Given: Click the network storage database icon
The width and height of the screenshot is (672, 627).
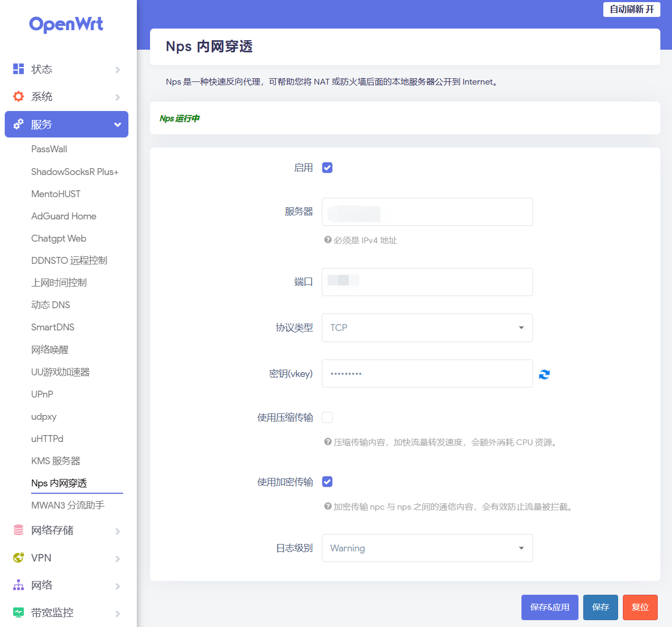Looking at the screenshot, I should (x=18, y=530).
